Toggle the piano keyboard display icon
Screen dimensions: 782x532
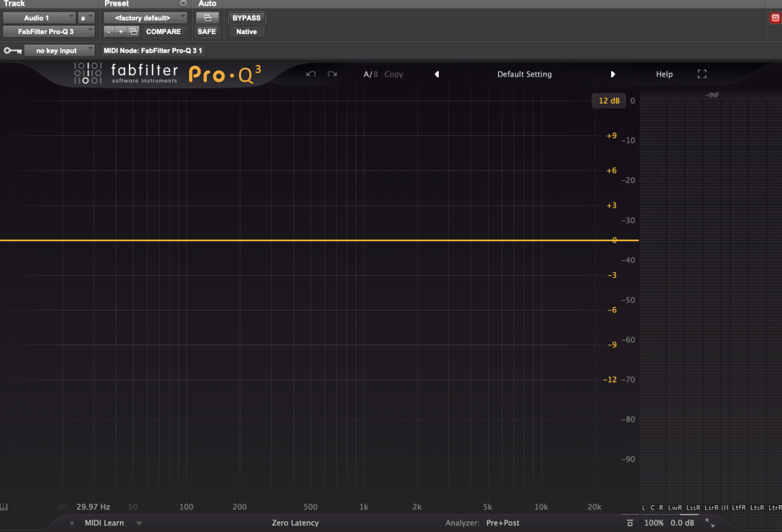point(4,507)
